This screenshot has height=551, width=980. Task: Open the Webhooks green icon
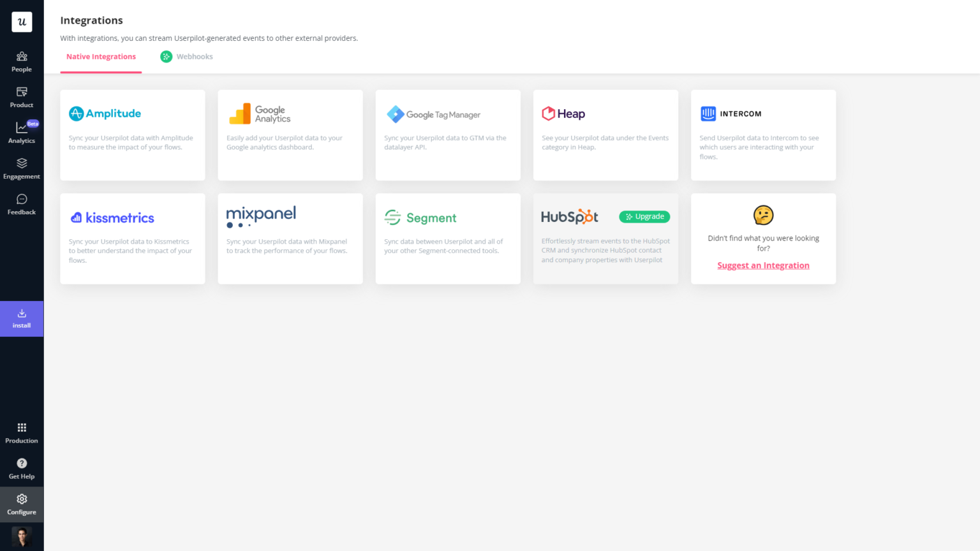pos(166,56)
